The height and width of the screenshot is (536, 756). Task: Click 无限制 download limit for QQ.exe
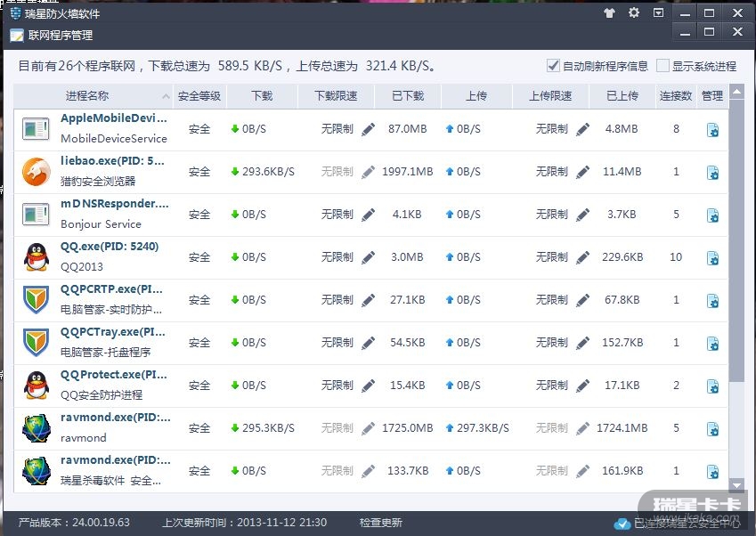(x=337, y=257)
